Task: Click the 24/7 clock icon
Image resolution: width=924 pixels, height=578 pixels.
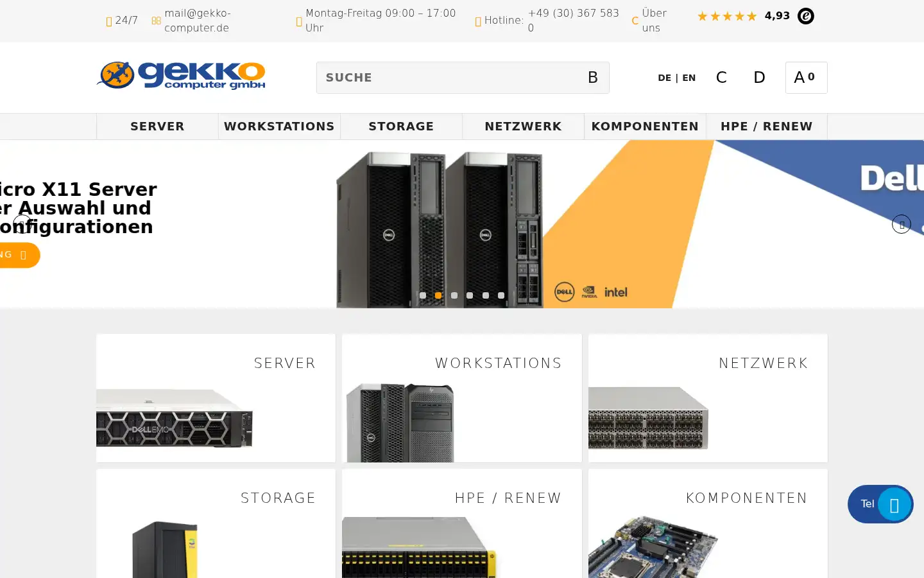Action: (x=109, y=21)
